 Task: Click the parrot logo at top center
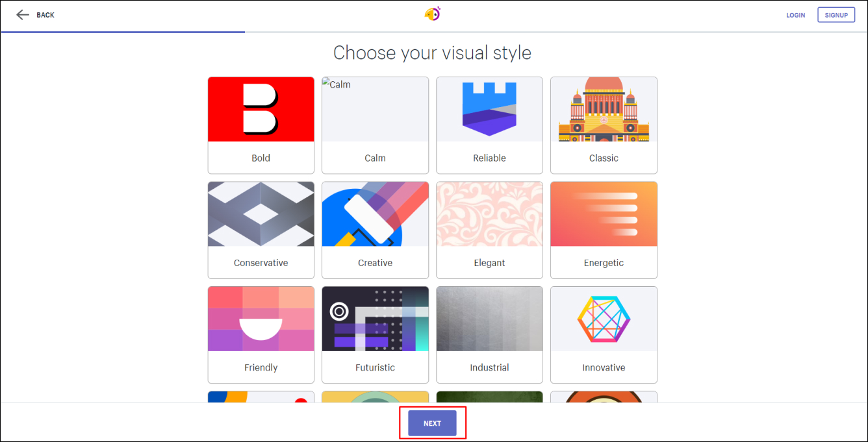tap(433, 14)
